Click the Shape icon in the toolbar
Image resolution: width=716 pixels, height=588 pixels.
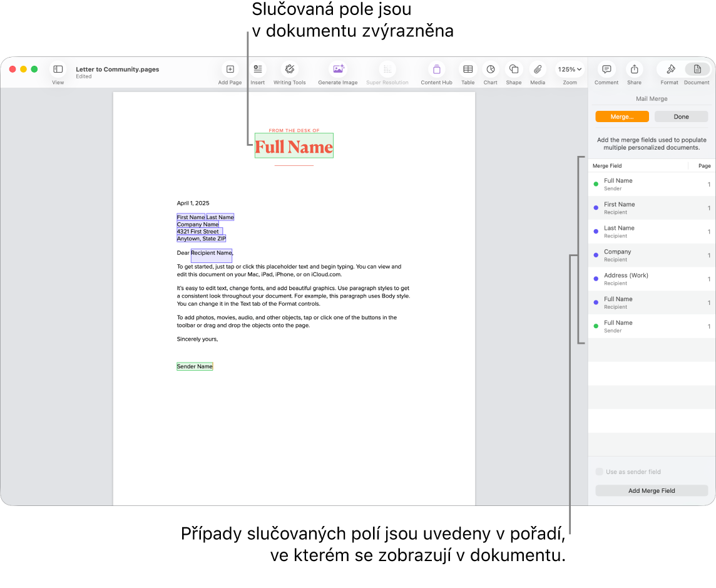coord(513,70)
